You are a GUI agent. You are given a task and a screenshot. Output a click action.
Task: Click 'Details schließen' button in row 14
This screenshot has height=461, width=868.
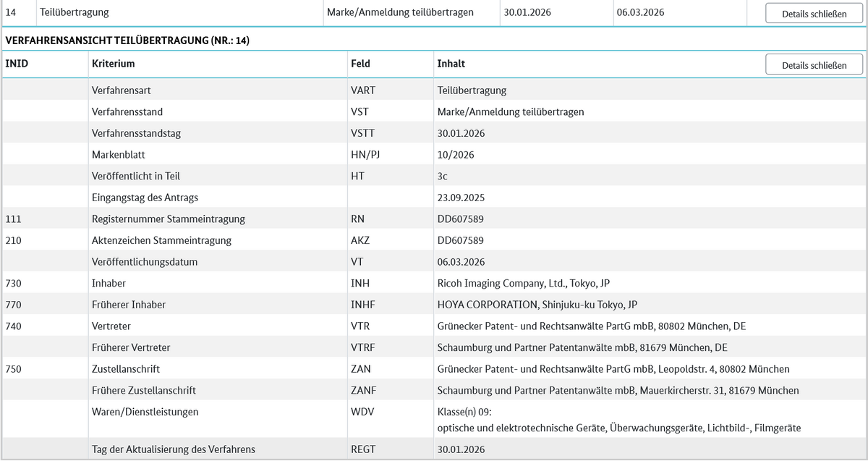tap(814, 14)
